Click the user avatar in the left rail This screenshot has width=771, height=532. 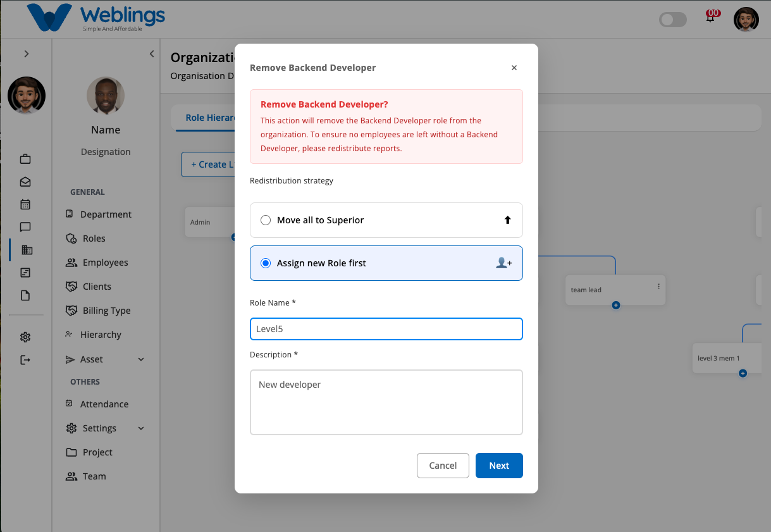[27, 96]
